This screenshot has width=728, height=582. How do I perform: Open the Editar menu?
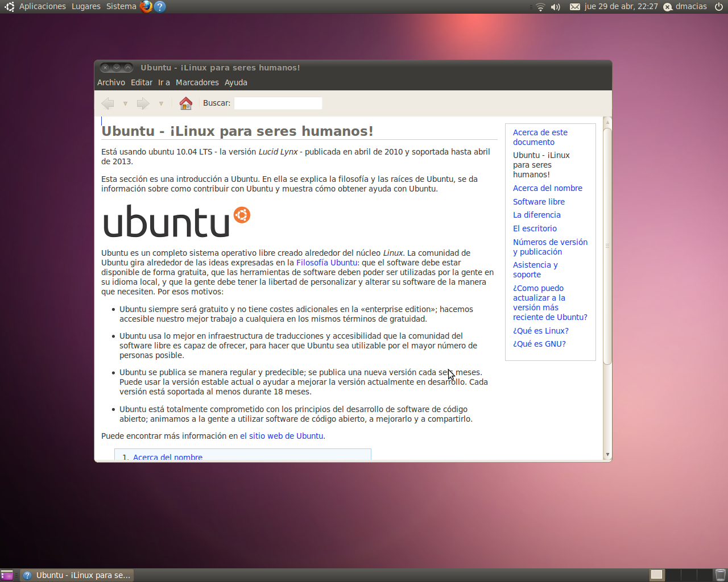(x=142, y=82)
